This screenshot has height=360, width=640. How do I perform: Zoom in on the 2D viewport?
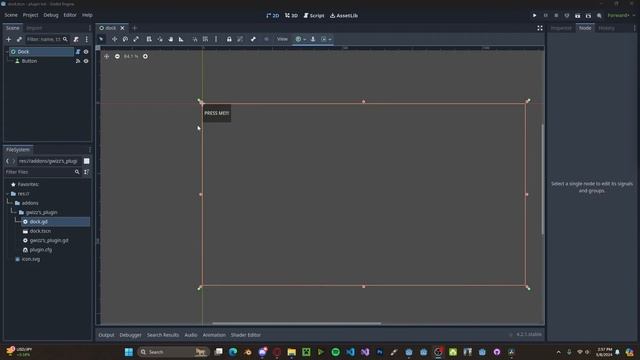[x=145, y=56]
